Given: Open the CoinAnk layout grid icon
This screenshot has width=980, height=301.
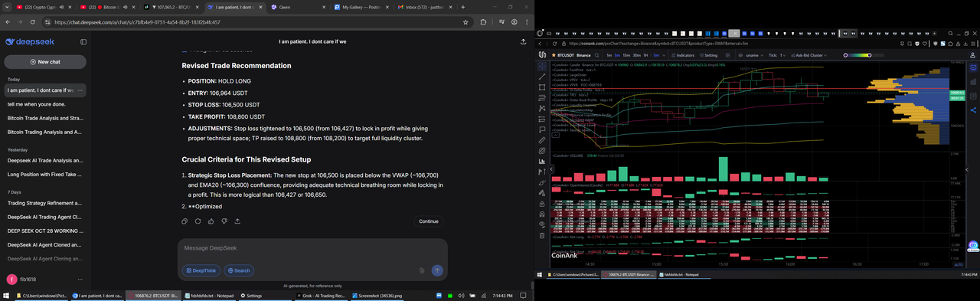Looking at the screenshot, I should point(727,55).
